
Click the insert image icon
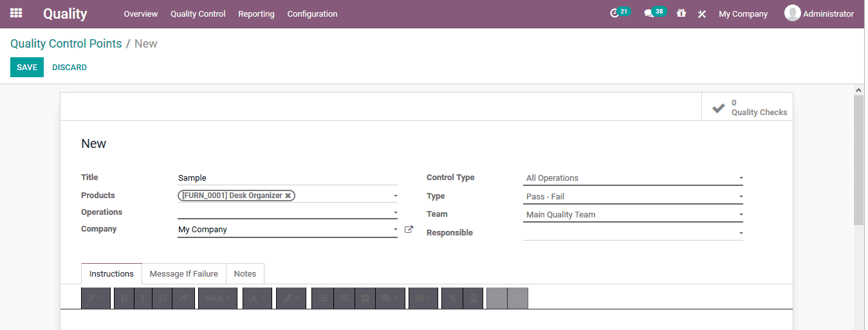473,298
